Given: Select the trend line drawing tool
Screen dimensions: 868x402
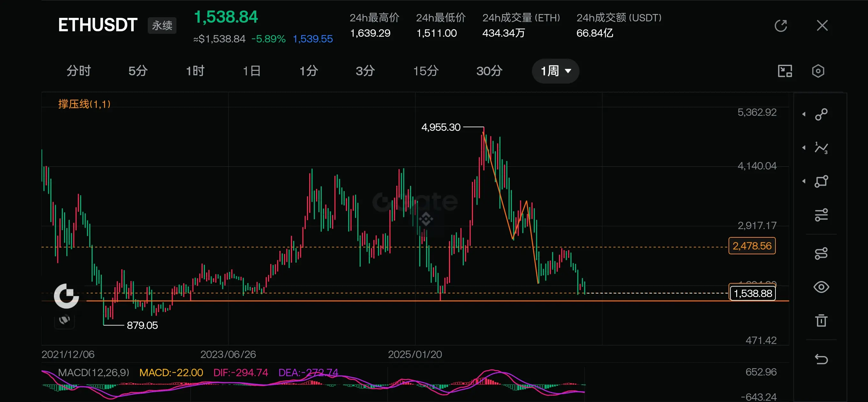Looking at the screenshot, I should (821, 114).
